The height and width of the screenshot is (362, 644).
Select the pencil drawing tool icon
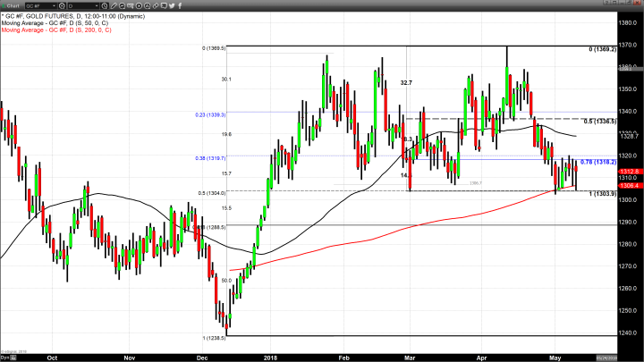click(114, 5)
